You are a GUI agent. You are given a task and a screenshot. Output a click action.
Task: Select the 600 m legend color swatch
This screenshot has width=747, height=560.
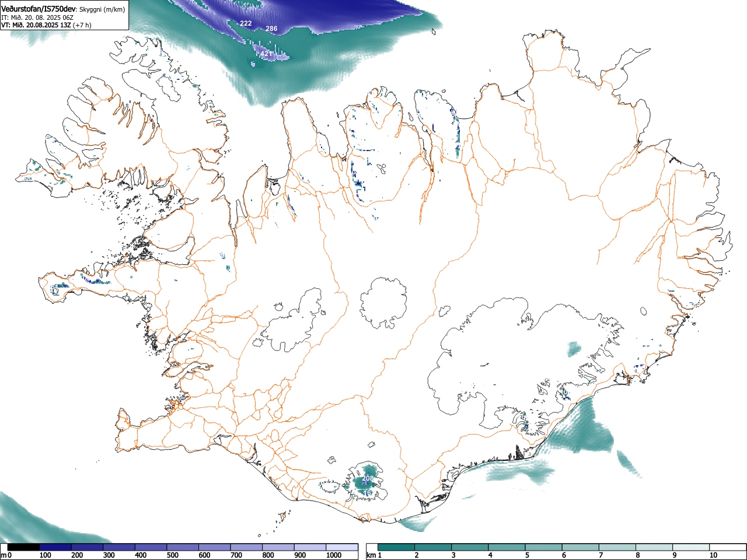tap(215, 547)
